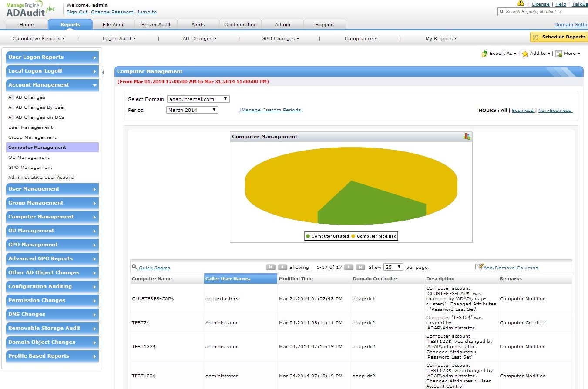Open the rows per page dropdown
Viewport: 588px width, 389px height.
[x=393, y=267]
